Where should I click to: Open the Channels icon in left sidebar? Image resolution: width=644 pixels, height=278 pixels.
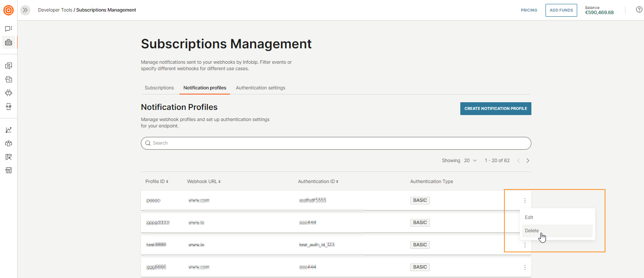point(9,65)
